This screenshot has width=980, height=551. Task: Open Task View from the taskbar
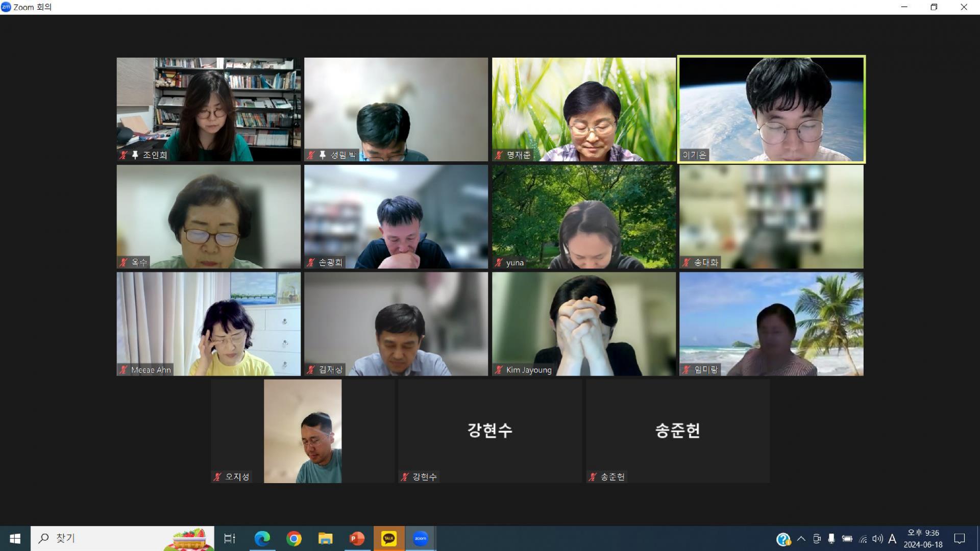[230, 538]
